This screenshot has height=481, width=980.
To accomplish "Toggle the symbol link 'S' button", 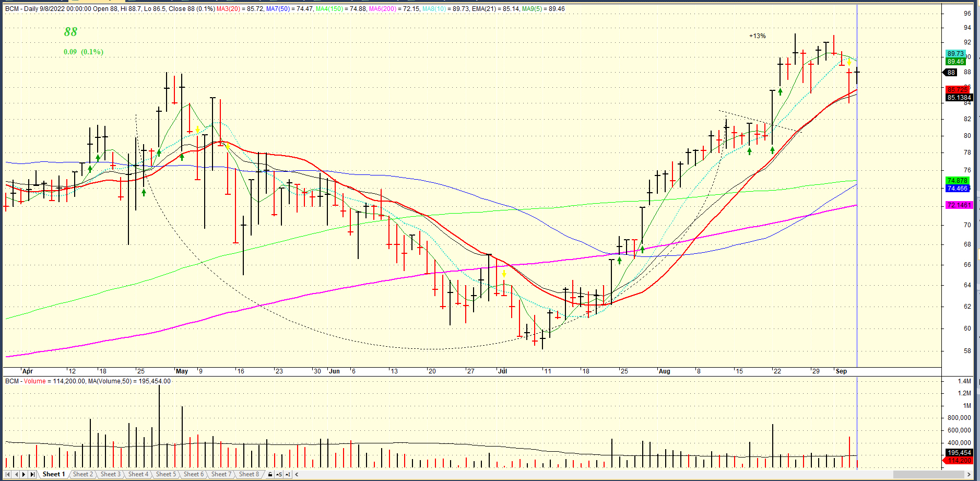I will pos(279,474).
